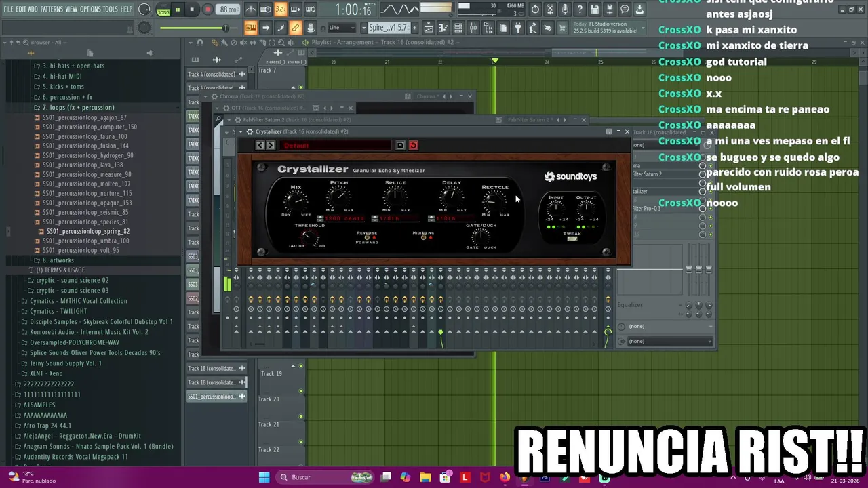Viewport: 868px width, 488px height.
Task: Select previous Crystallizer preset arrow
Action: (x=260, y=145)
